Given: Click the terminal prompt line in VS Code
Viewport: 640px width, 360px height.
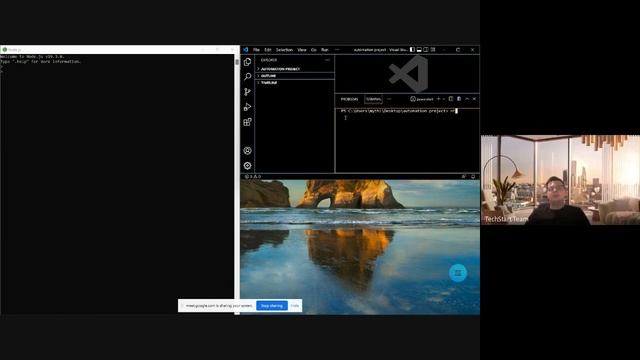Looking at the screenshot, I should [x=399, y=111].
